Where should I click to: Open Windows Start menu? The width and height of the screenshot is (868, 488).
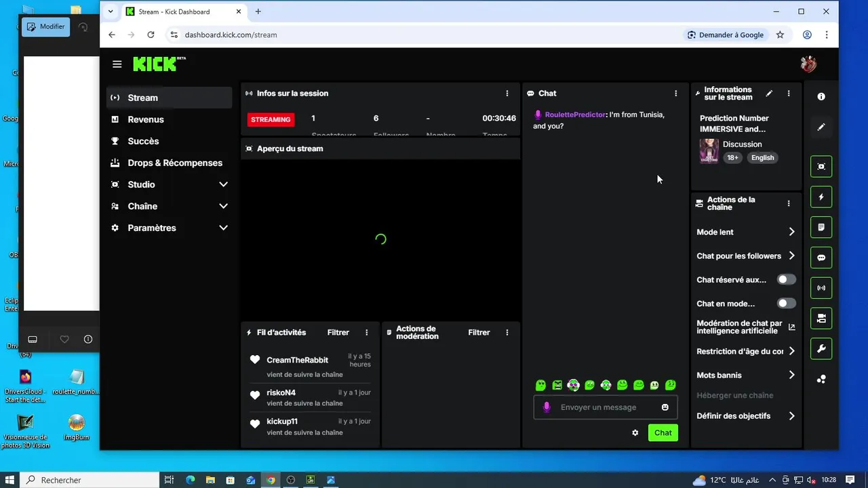click(x=10, y=480)
